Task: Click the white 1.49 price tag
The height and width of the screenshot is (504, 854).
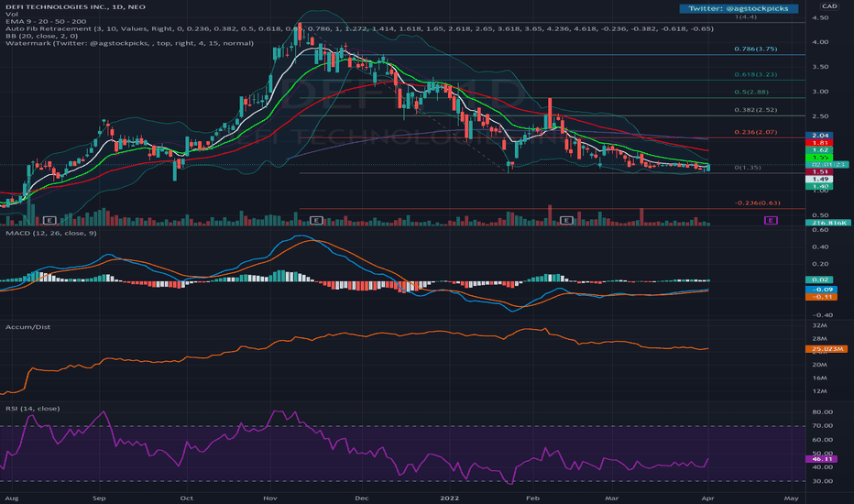Action: [820, 179]
